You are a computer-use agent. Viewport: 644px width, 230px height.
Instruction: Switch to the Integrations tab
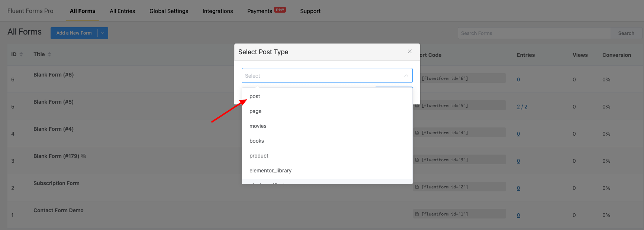coord(218,11)
